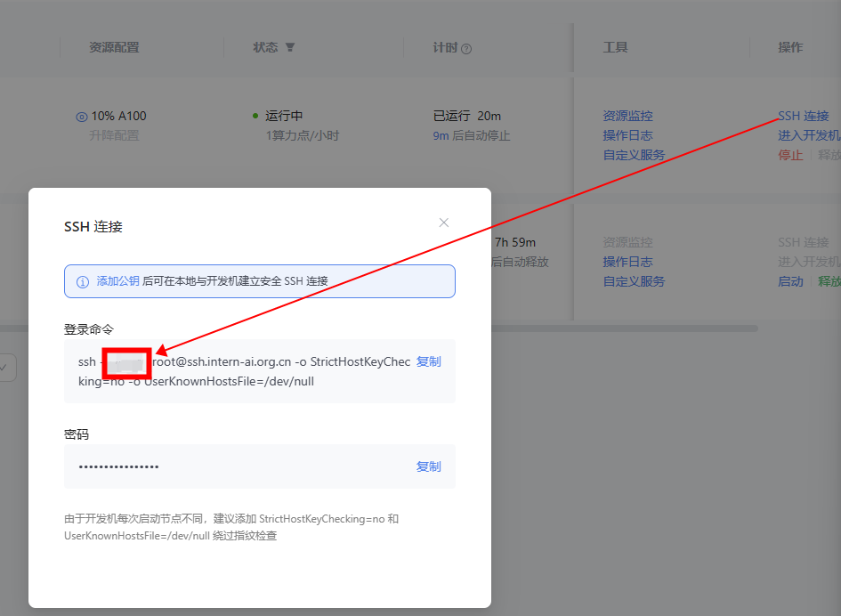
Task: Click the masked password field
Action: [x=260, y=466]
